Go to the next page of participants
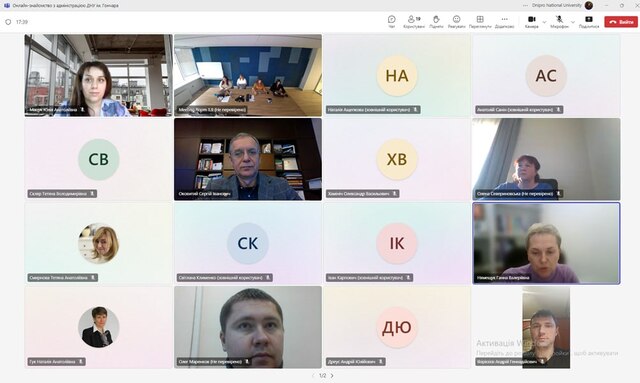Screen dimensions: 640x383 click(x=332, y=376)
